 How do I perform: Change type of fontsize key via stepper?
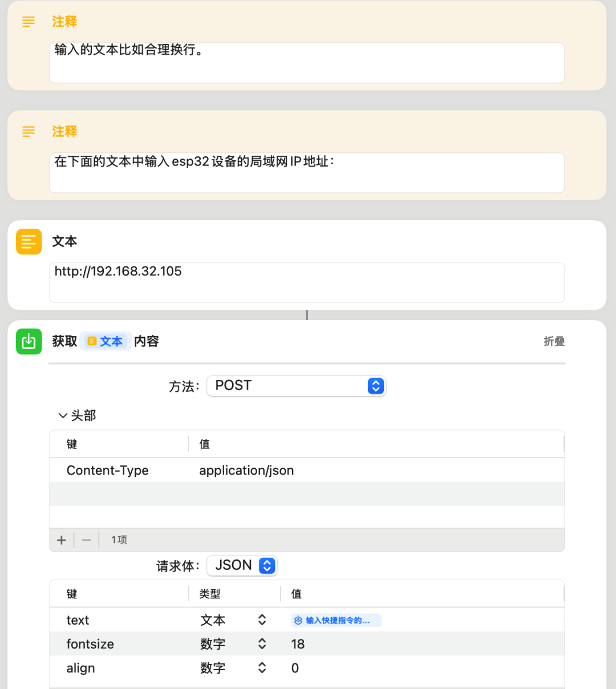click(x=262, y=644)
